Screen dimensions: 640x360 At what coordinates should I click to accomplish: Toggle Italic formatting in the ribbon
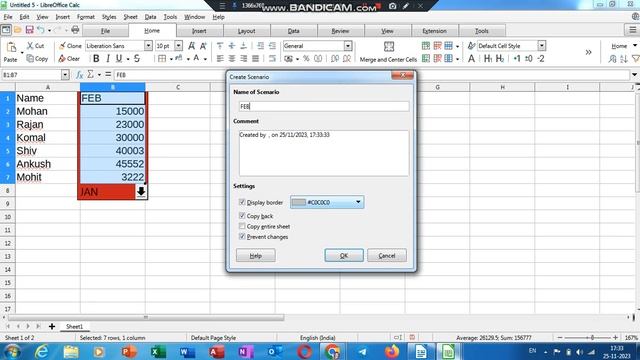point(107,59)
